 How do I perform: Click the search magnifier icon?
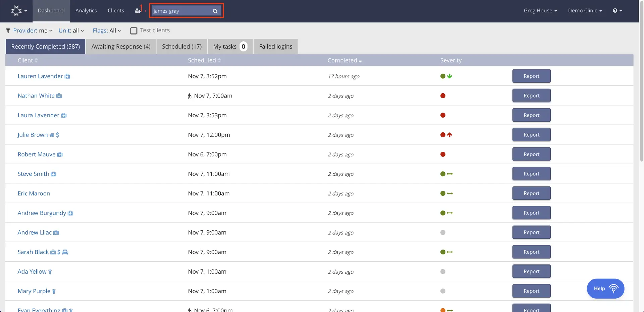tap(215, 11)
